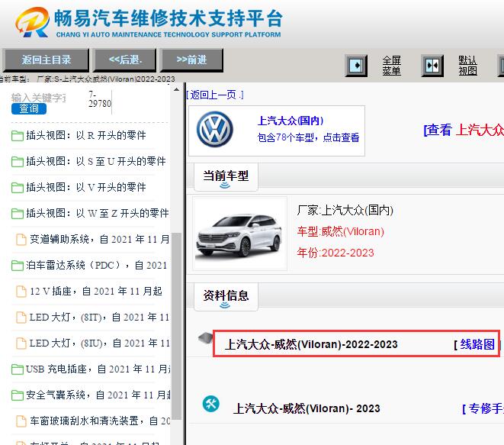Click document icon beside 变道辅助系统

click(x=21, y=240)
